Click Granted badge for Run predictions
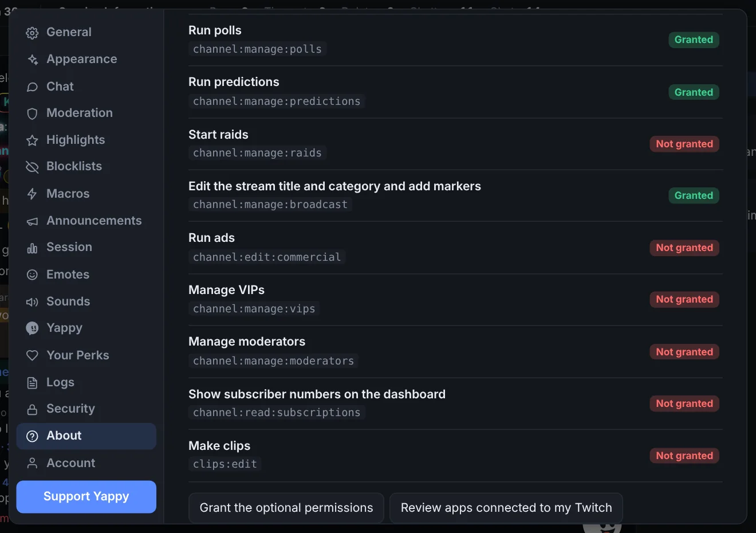Image resolution: width=756 pixels, height=533 pixels. pos(694,92)
